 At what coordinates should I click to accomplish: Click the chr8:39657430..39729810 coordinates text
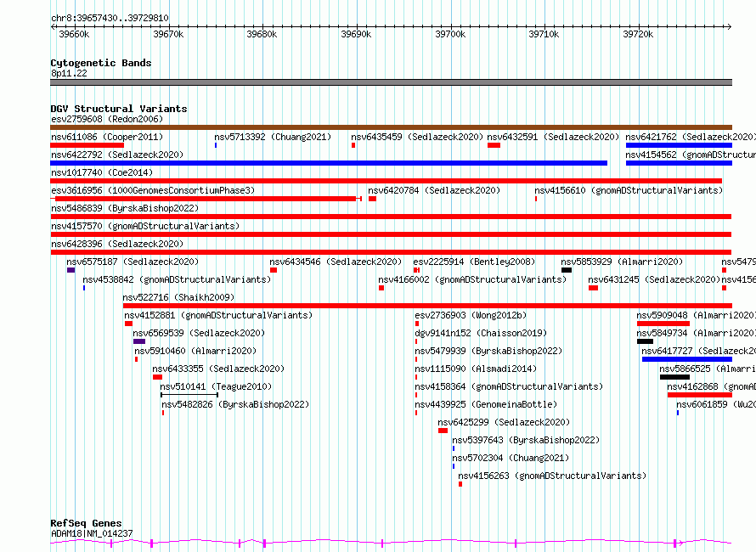110,18
